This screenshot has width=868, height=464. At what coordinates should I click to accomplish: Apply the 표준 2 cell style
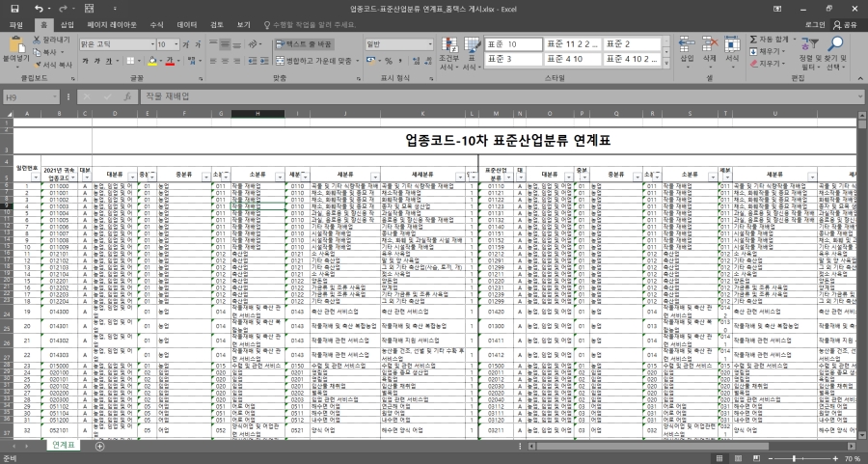633,43
